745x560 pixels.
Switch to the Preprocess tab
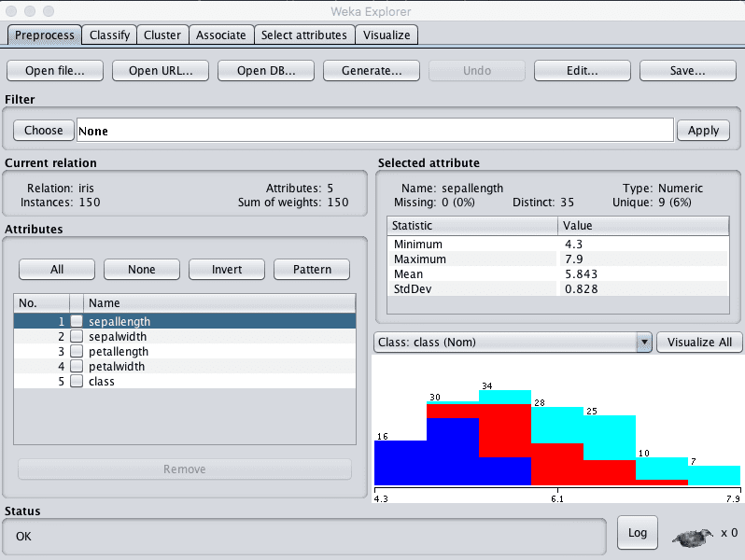[x=44, y=35]
